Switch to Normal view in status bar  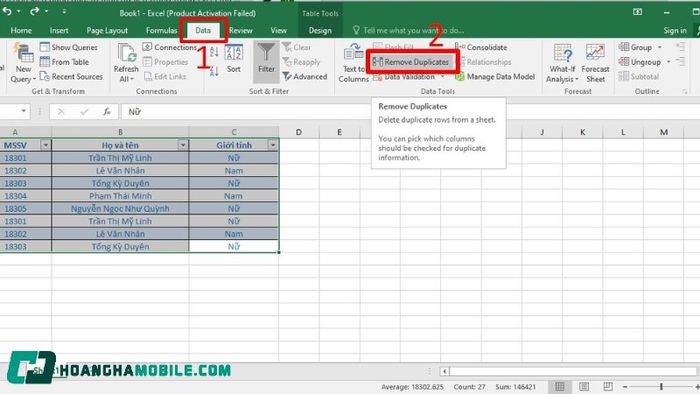pos(560,386)
